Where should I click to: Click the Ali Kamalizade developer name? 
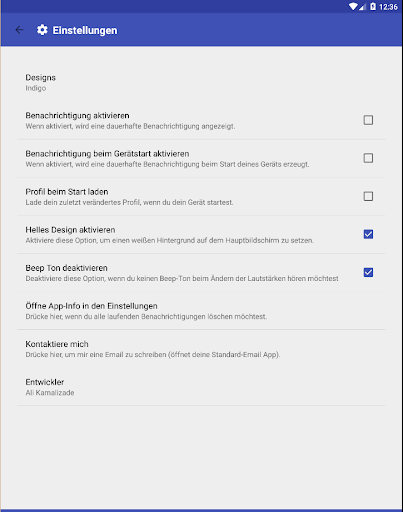50,393
